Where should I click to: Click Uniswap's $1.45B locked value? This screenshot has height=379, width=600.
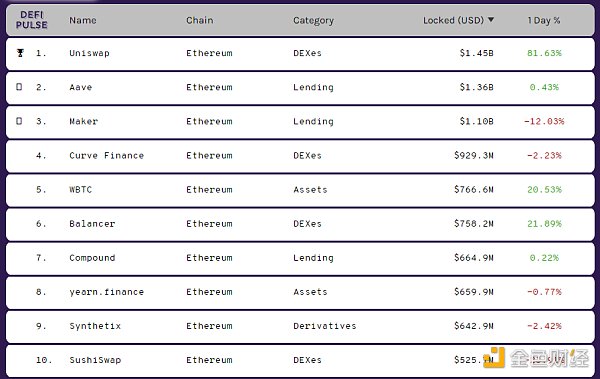coord(476,53)
